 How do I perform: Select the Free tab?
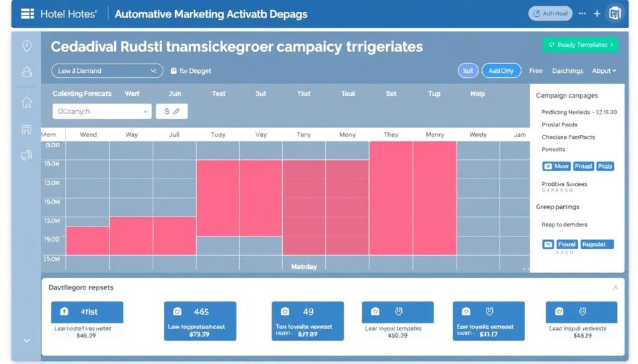click(x=536, y=71)
